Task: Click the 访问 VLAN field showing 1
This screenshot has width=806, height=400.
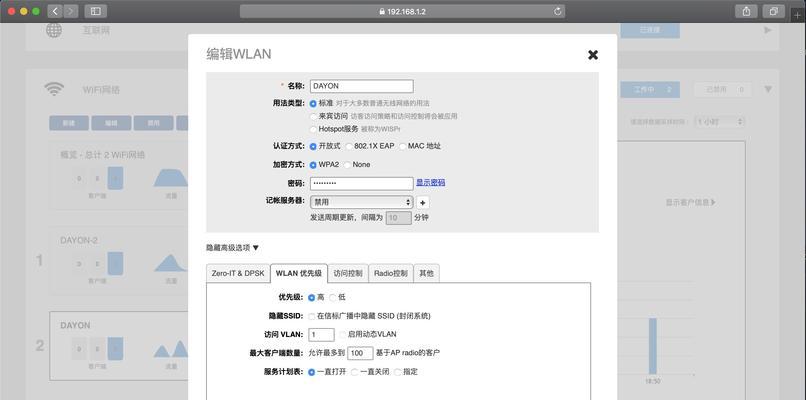Action: click(321, 335)
